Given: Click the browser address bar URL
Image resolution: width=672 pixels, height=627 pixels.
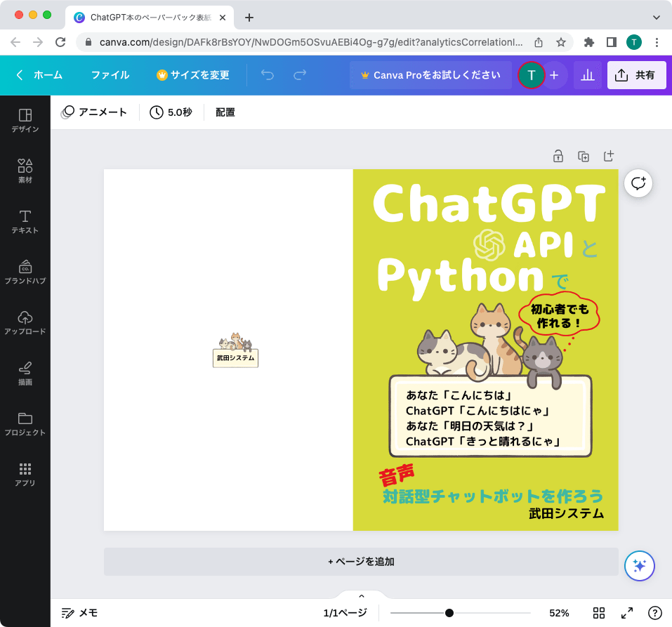Looking at the screenshot, I should 310,42.
